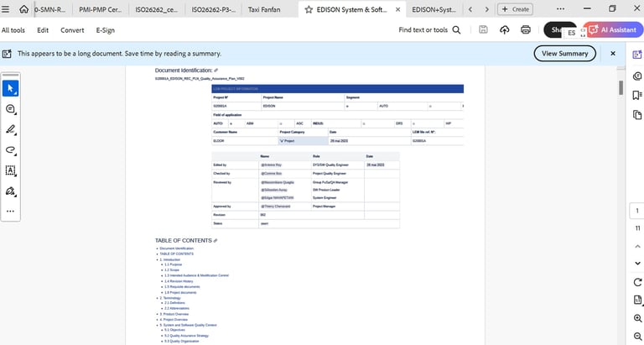Viewport: 644px width, 345px height.
Task: Open page display settings in the right rail
Action: tap(637, 301)
